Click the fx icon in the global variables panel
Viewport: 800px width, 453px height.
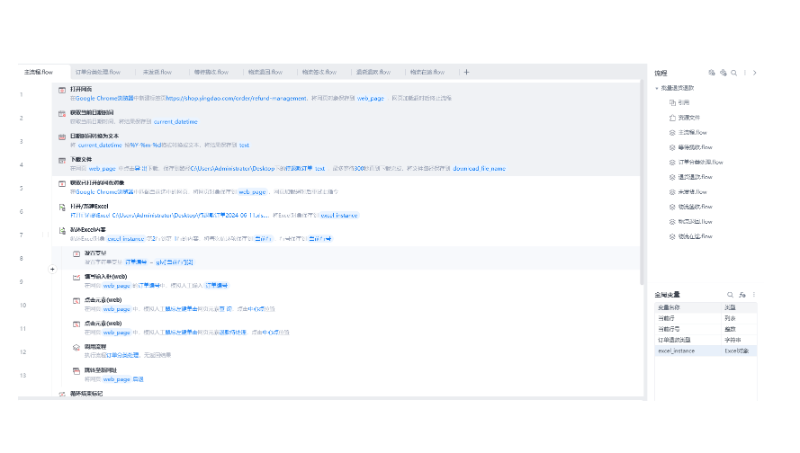[742, 295]
